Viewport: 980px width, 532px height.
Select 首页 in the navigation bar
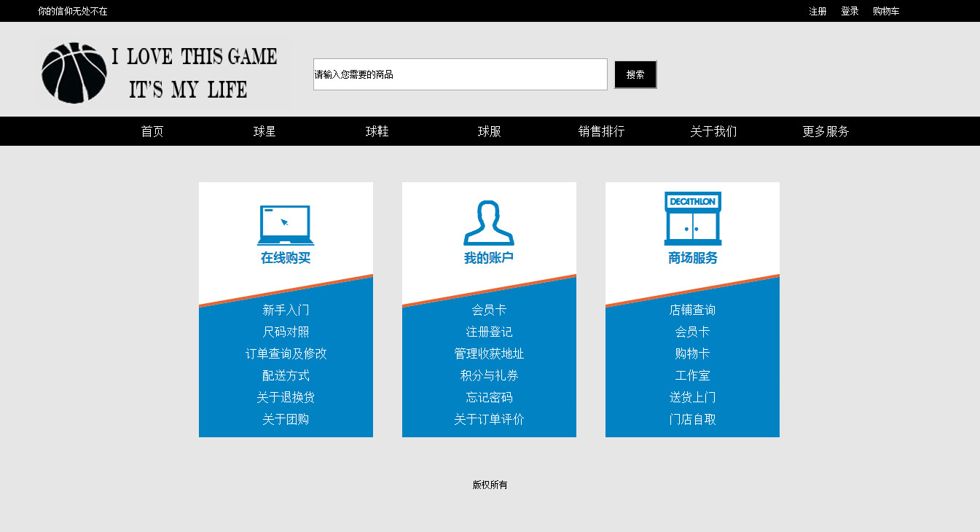click(x=152, y=132)
